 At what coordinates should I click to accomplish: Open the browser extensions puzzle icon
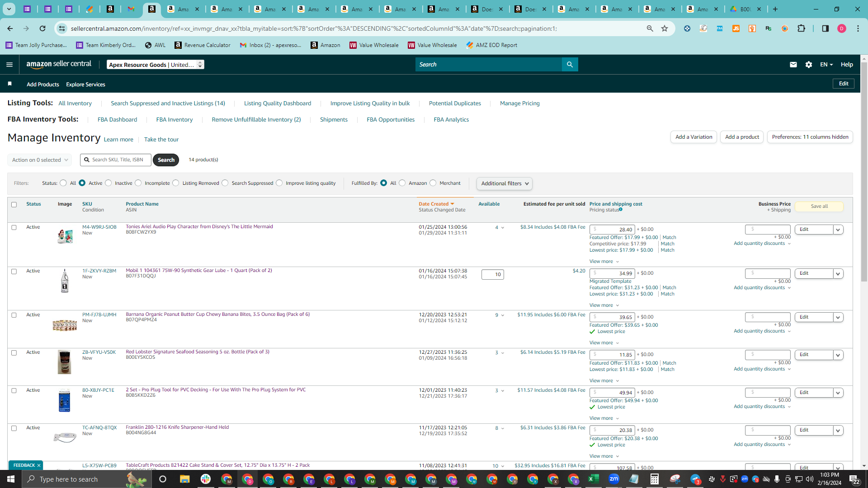(801, 28)
